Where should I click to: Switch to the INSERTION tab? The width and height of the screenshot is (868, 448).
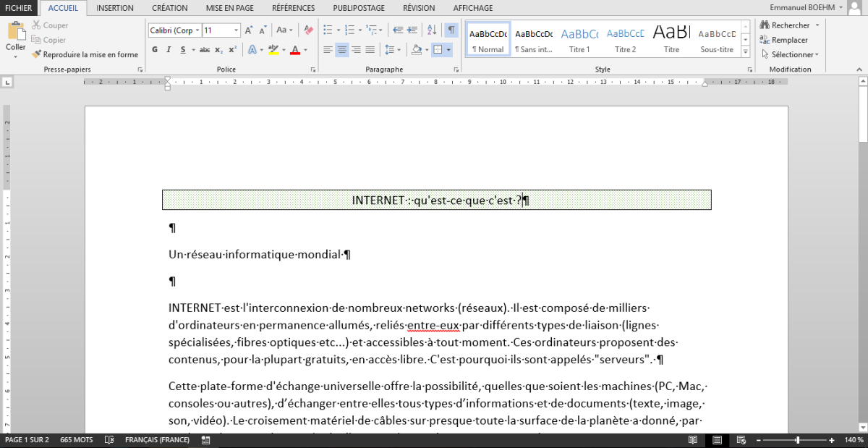(x=115, y=8)
